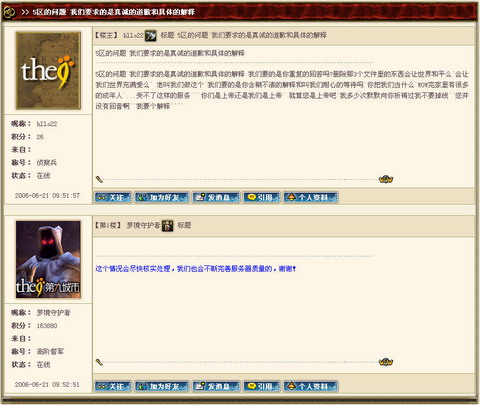Click title 高阶督军 under 梦境守护者
Image resolution: width=480 pixels, height=405 pixels.
tap(50, 351)
